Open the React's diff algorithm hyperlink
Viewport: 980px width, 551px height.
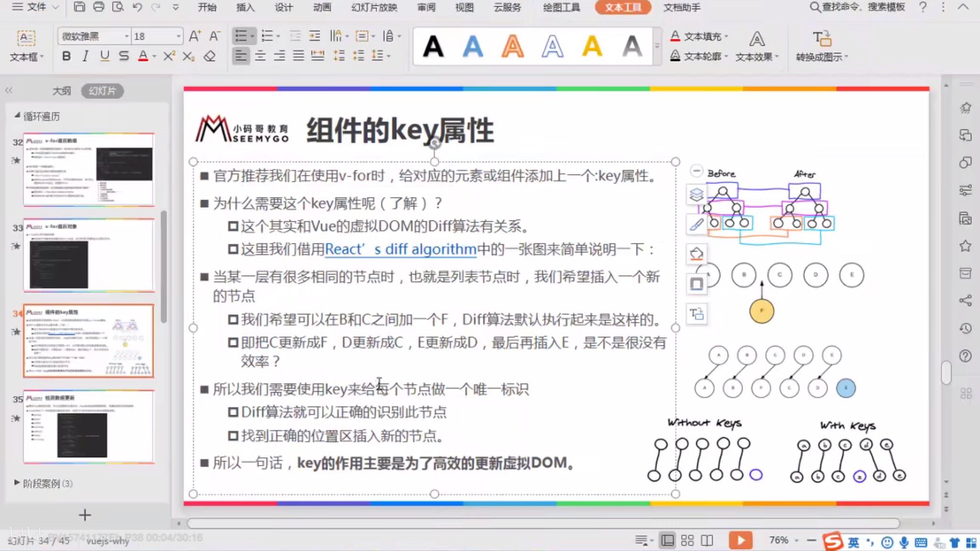pos(401,249)
